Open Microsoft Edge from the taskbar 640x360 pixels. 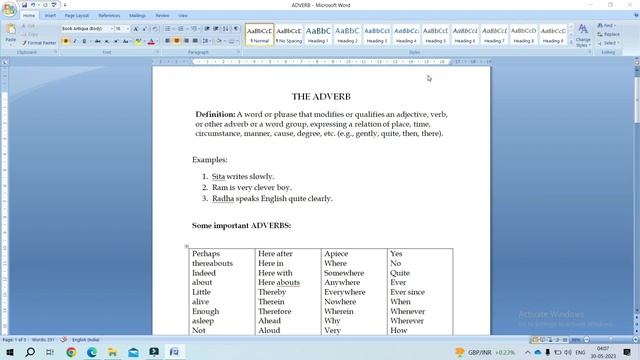coord(92,352)
